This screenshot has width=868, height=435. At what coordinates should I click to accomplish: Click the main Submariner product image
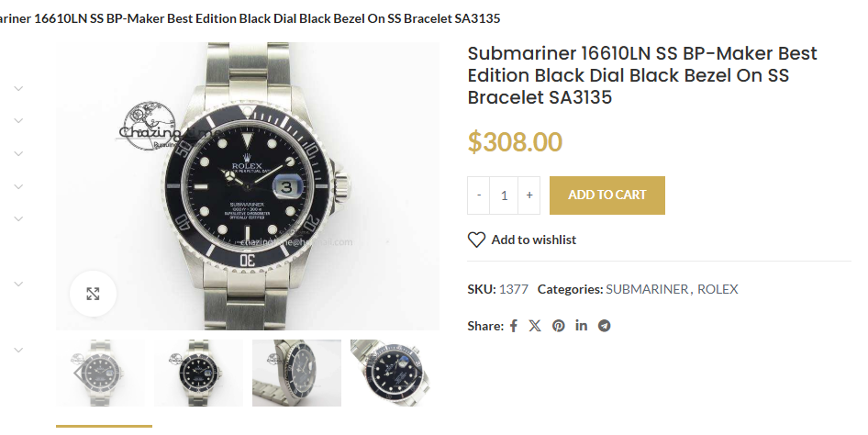(x=248, y=185)
